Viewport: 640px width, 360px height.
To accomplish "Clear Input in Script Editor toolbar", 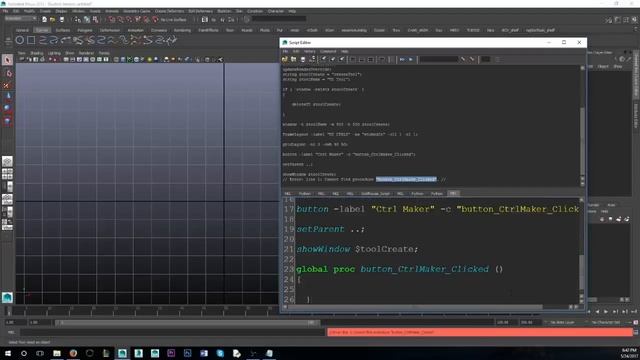I will (333, 60).
